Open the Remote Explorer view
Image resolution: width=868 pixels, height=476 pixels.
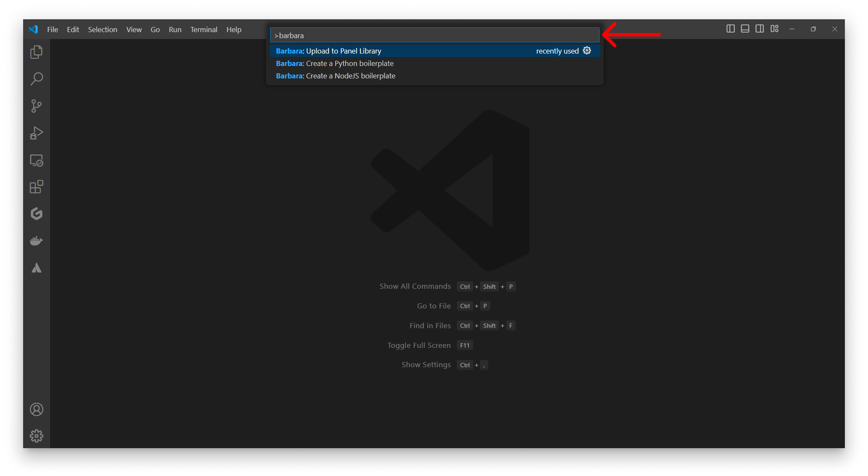click(x=36, y=160)
